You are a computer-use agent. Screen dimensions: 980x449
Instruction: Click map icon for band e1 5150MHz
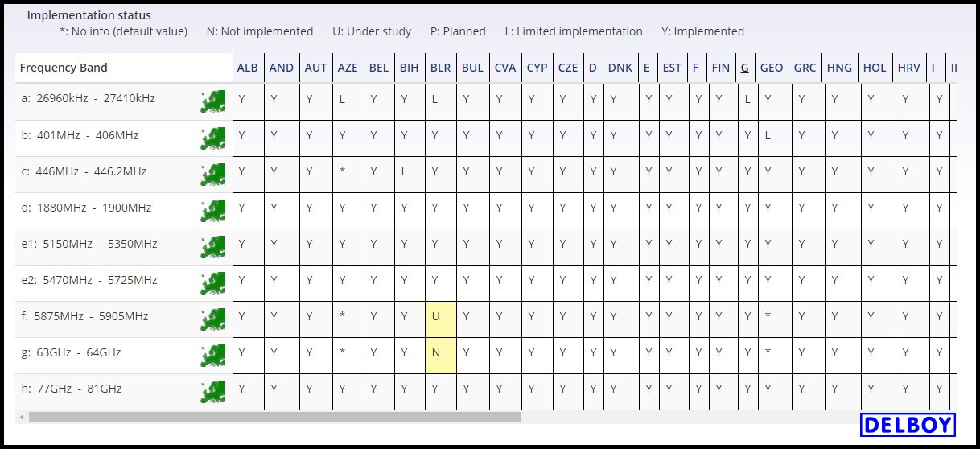click(x=213, y=246)
